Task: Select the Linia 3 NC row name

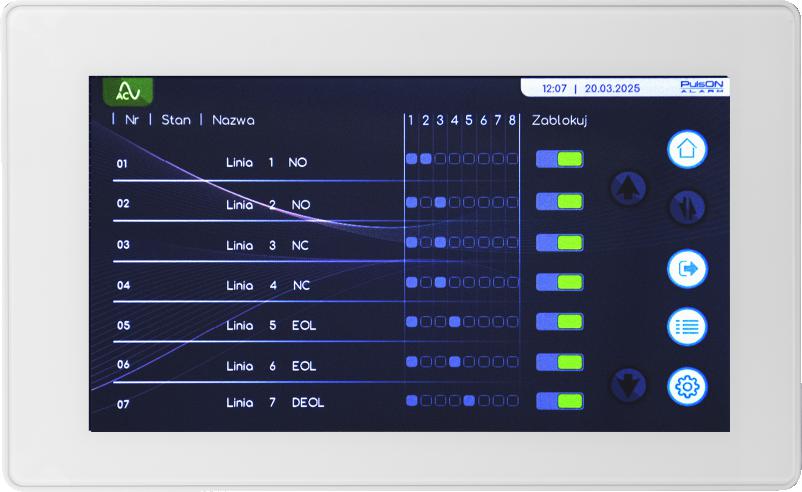Action: [x=267, y=245]
